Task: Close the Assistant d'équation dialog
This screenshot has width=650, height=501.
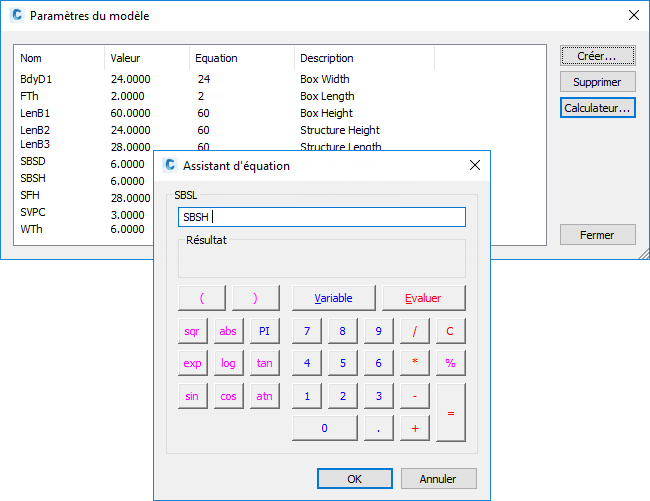Action: (475, 165)
